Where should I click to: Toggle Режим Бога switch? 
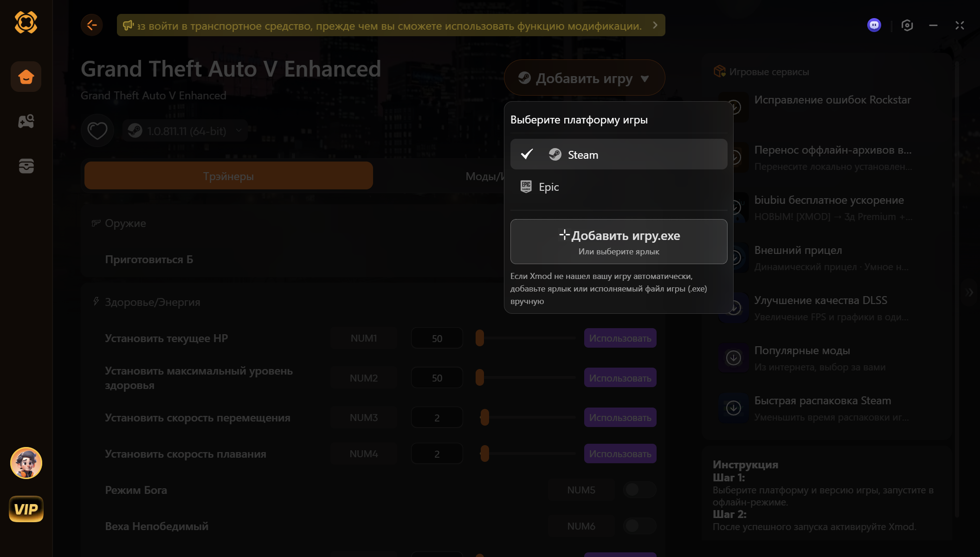tap(639, 490)
